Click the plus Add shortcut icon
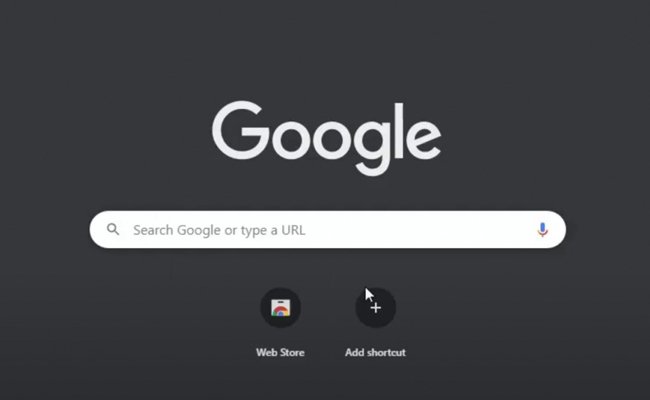Screen dimensions: 650x400 pos(376,308)
